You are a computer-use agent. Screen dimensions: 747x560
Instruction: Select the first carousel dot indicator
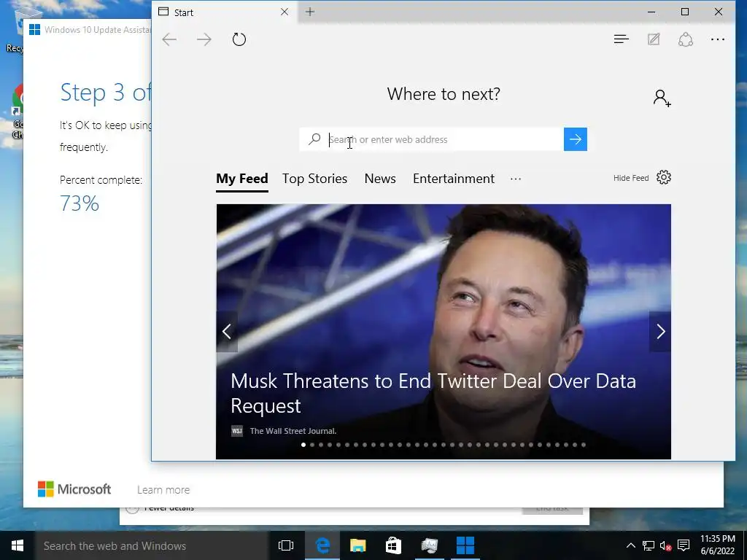pos(303,445)
